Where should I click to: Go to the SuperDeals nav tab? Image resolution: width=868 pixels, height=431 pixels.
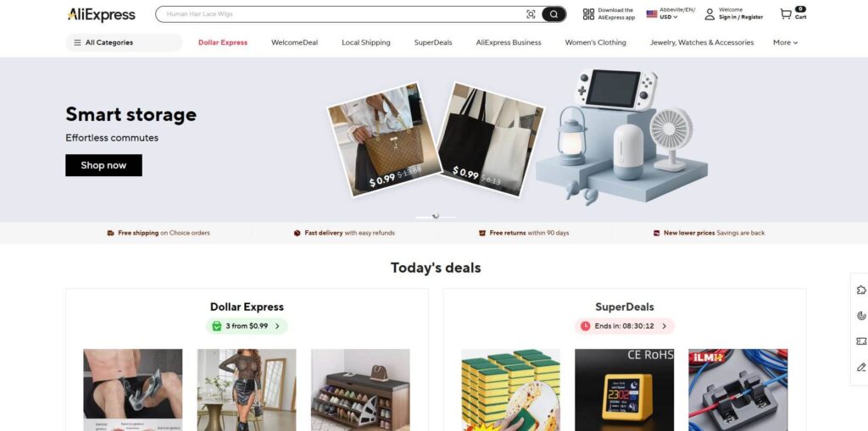(433, 42)
